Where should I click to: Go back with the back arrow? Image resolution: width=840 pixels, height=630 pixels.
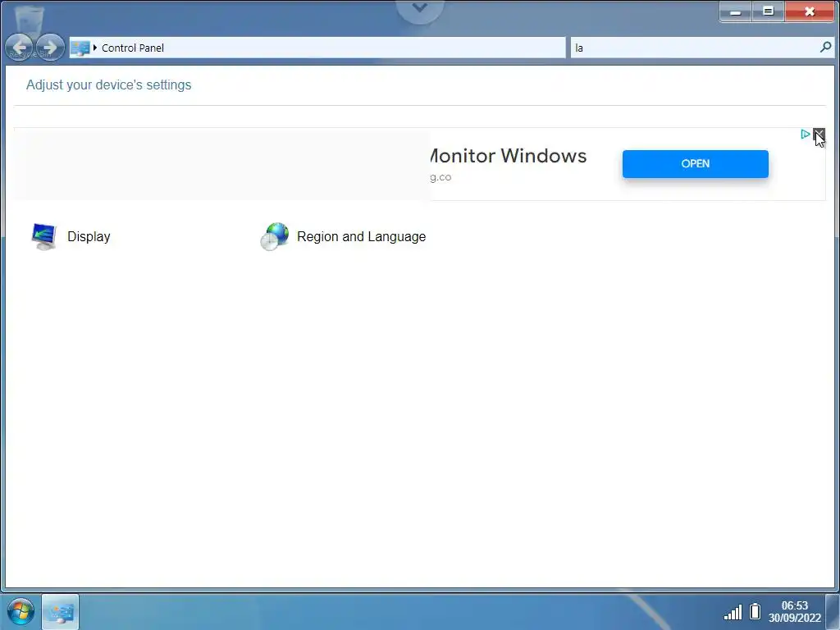click(x=20, y=47)
